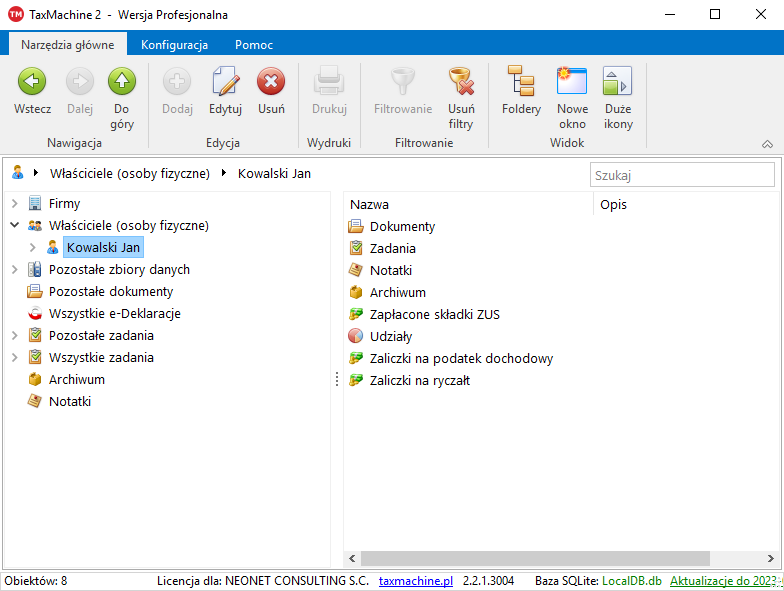
Task: Open the Konfiguracja ribbon tab
Action: click(174, 45)
